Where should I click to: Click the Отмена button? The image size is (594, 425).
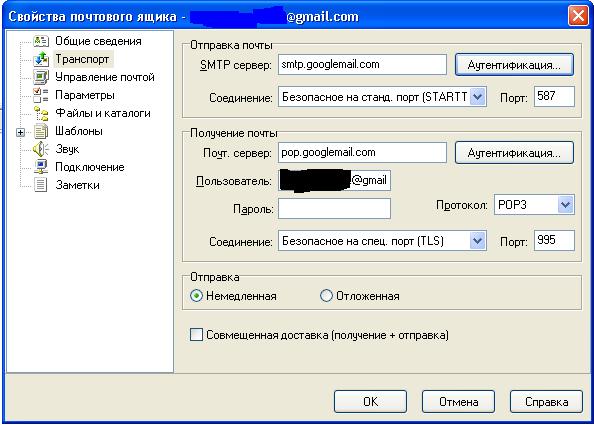pyautogui.click(x=458, y=402)
